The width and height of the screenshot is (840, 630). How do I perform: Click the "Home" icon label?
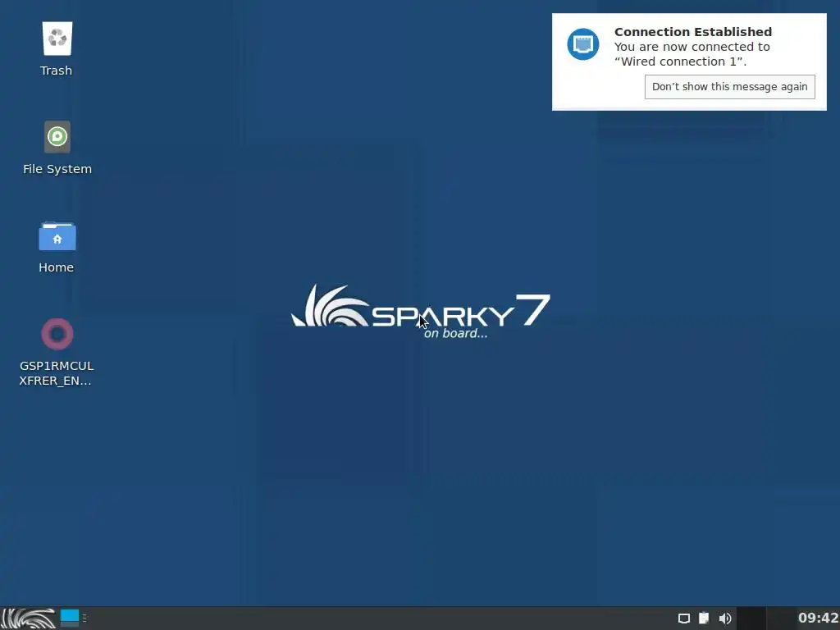tap(57, 267)
